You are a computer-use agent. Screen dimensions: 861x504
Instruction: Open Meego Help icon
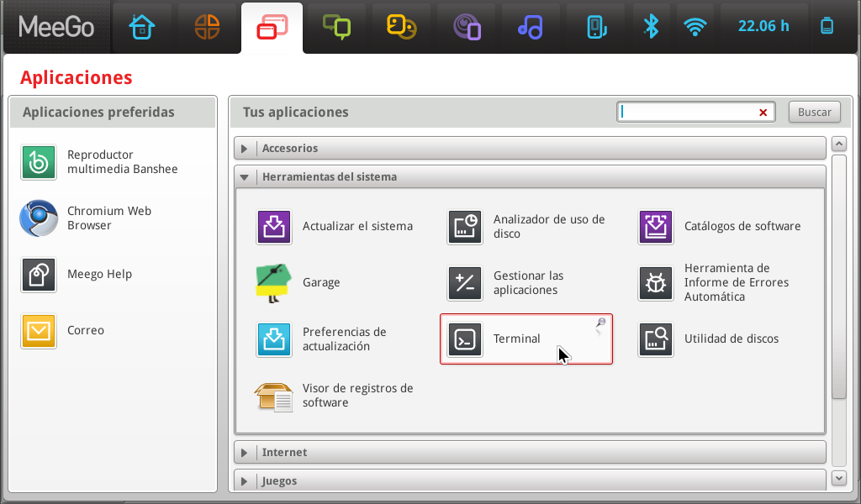tap(39, 275)
